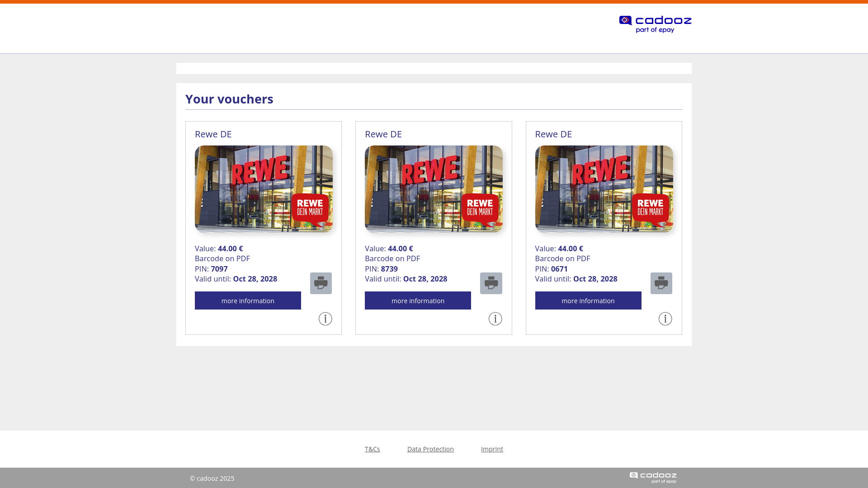Click the cadooz logo in header
This screenshot has width=868, height=488.
(655, 24)
